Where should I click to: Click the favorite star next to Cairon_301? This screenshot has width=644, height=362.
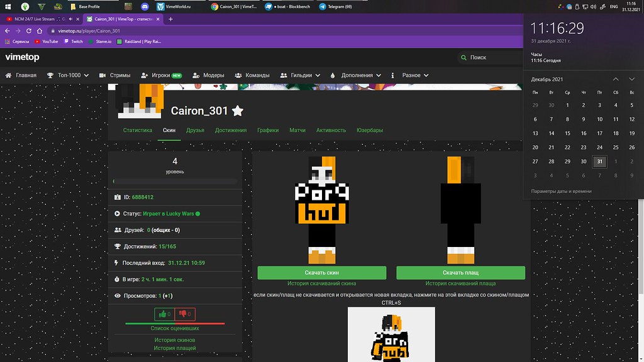[x=237, y=111]
